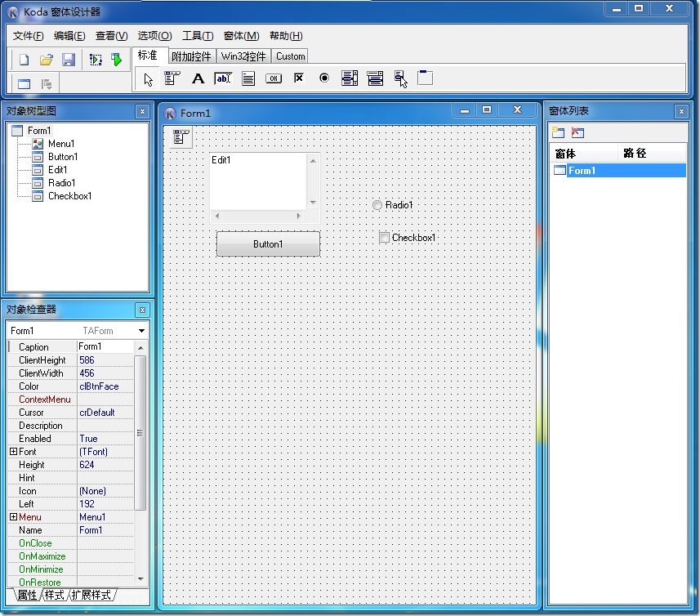Expand the Font property

(x=13, y=452)
